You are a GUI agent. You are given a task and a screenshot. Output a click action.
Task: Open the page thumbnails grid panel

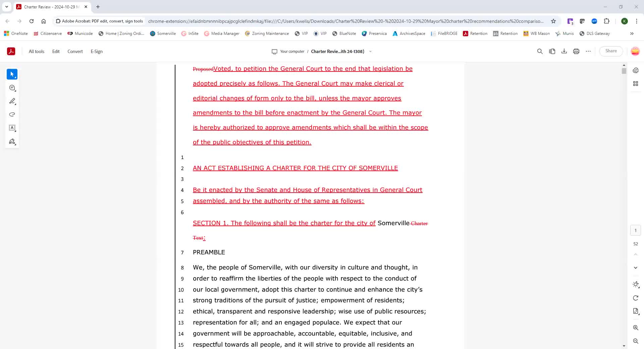[636, 84]
